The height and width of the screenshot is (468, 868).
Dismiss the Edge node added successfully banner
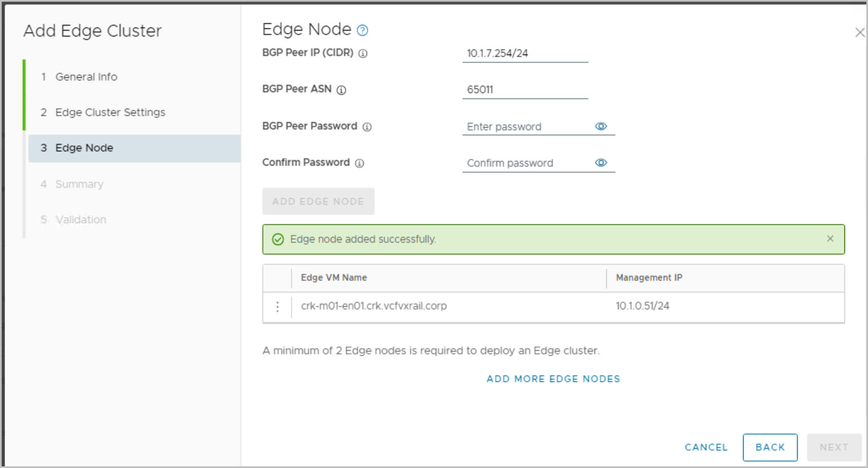pos(830,239)
